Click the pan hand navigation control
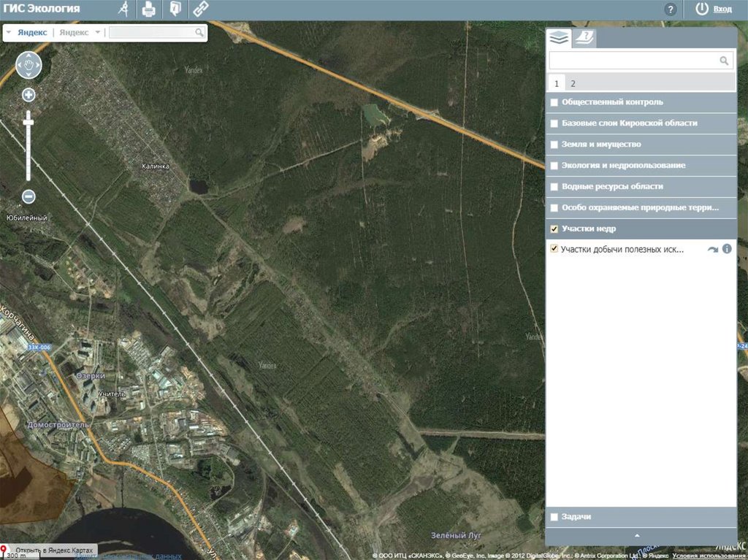This screenshot has height=560, width=748. pos(28,66)
